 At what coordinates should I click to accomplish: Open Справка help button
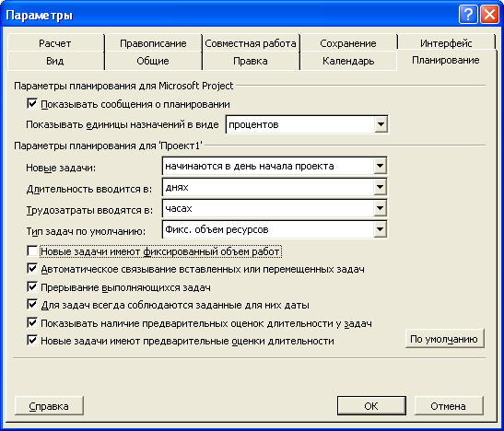(49, 406)
